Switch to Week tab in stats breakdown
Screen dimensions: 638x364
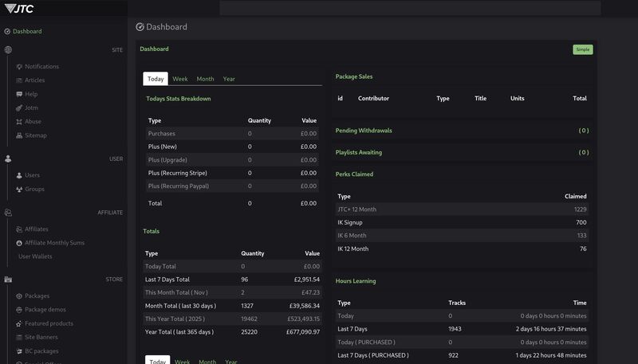(180, 79)
